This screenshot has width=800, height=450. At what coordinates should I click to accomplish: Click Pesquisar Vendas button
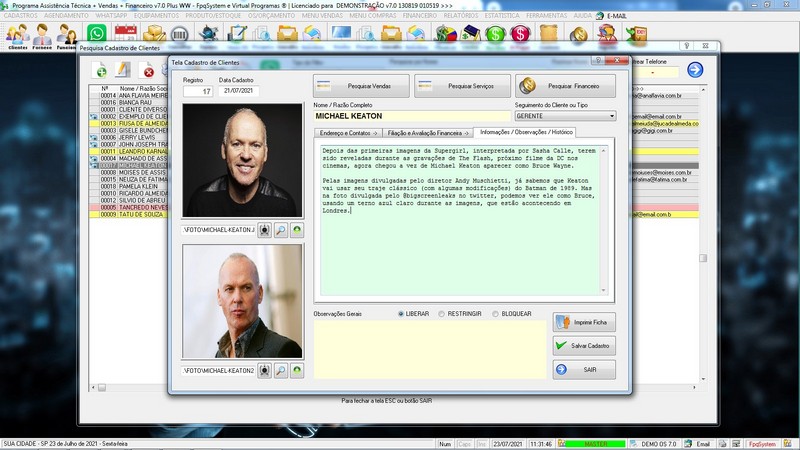click(x=361, y=86)
